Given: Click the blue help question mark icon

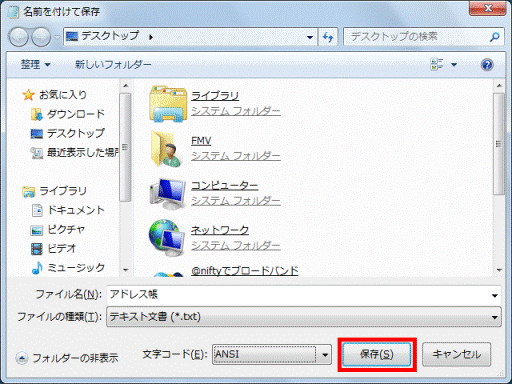Looking at the screenshot, I should click(487, 64).
